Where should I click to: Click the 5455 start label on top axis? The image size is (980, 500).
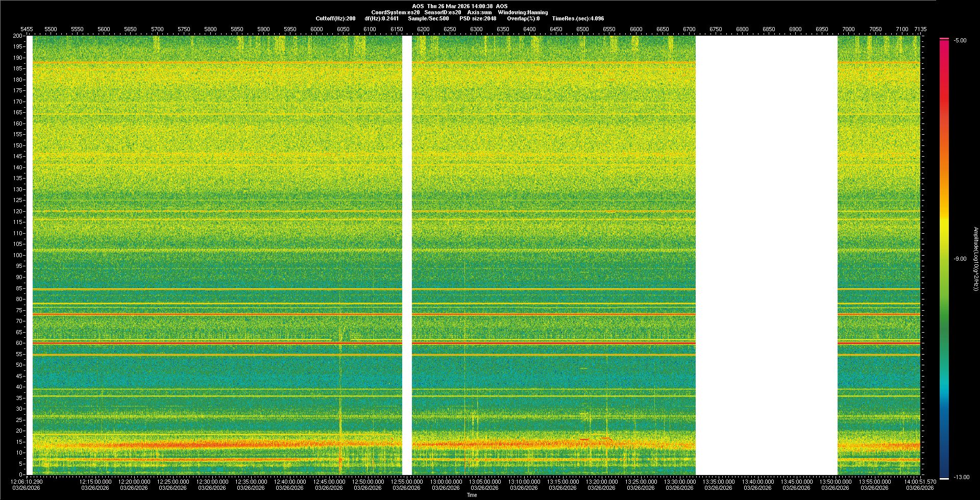(x=27, y=29)
